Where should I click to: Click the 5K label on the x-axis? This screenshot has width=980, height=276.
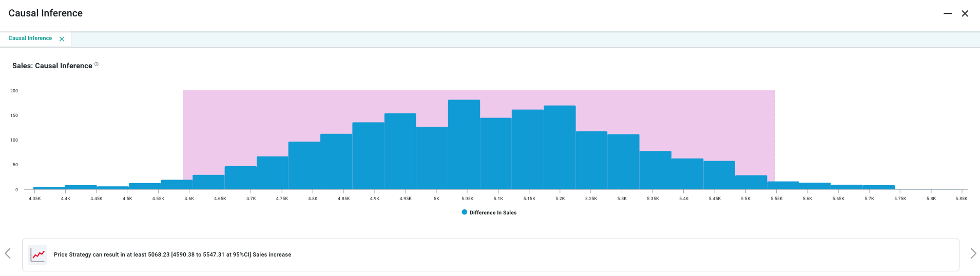click(436, 199)
